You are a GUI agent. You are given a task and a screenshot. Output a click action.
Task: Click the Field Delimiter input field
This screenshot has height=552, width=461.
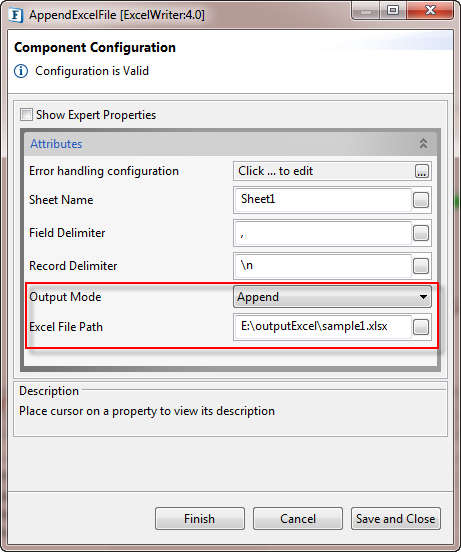click(323, 233)
